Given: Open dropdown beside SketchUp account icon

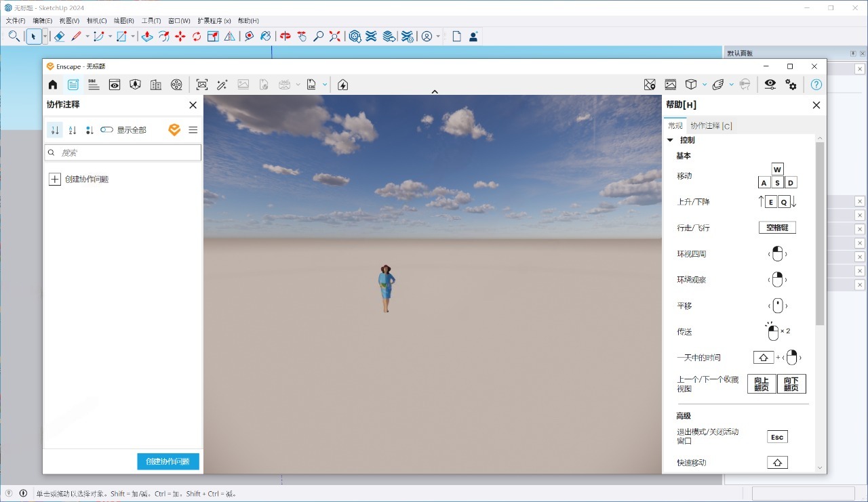Looking at the screenshot, I should [438, 37].
